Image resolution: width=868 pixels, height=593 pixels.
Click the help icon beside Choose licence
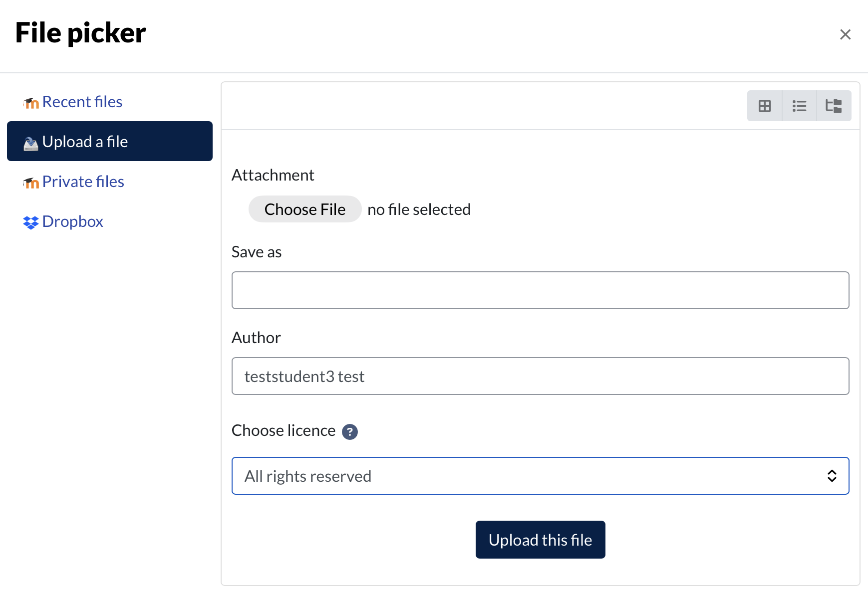click(x=349, y=431)
